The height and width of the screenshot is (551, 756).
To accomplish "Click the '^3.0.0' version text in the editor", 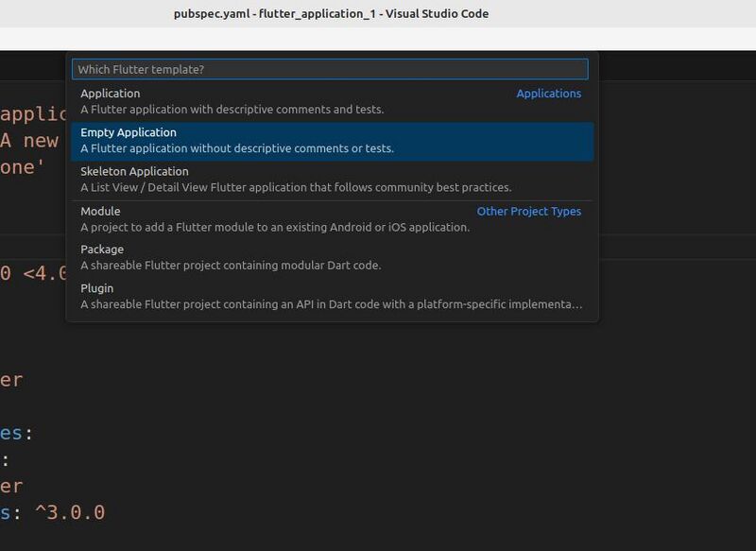I will pos(70,512).
